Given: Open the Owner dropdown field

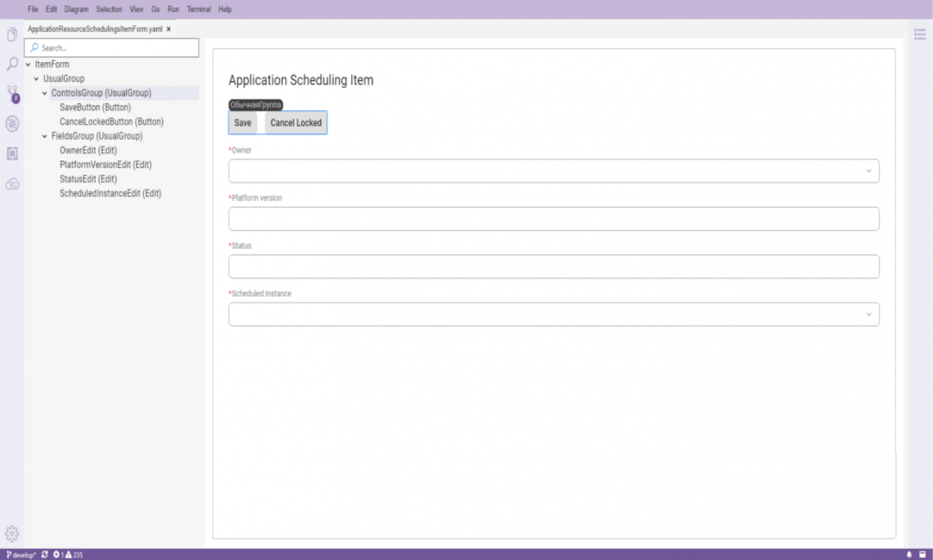Looking at the screenshot, I should 554,171.
